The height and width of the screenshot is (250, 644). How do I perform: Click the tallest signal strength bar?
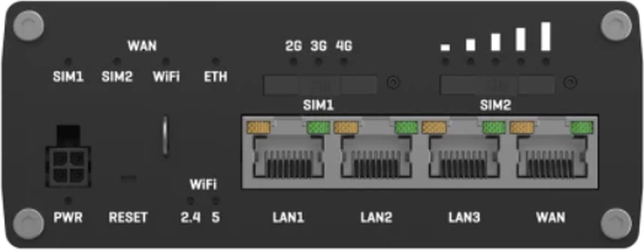click(546, 36)
